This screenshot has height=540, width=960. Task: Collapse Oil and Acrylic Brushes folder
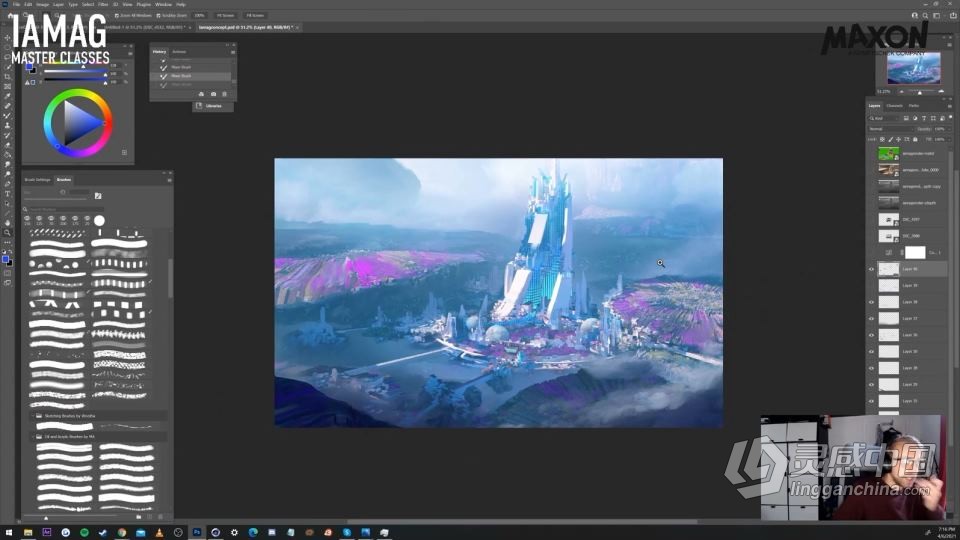pos(33,437)
